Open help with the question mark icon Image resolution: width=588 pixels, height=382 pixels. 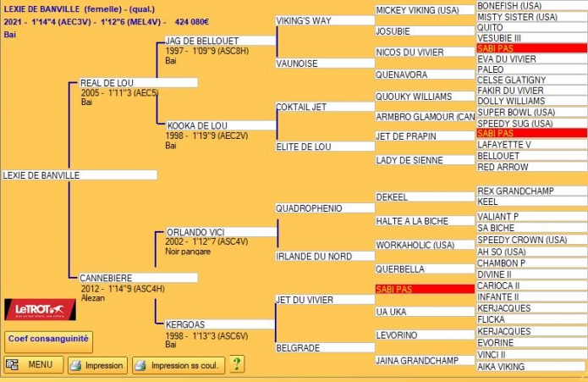pyautogui.click(x=237, y=364)
